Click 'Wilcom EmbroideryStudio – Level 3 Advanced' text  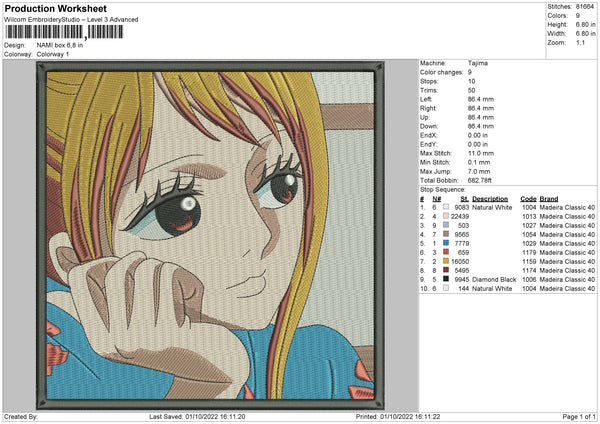71,20
